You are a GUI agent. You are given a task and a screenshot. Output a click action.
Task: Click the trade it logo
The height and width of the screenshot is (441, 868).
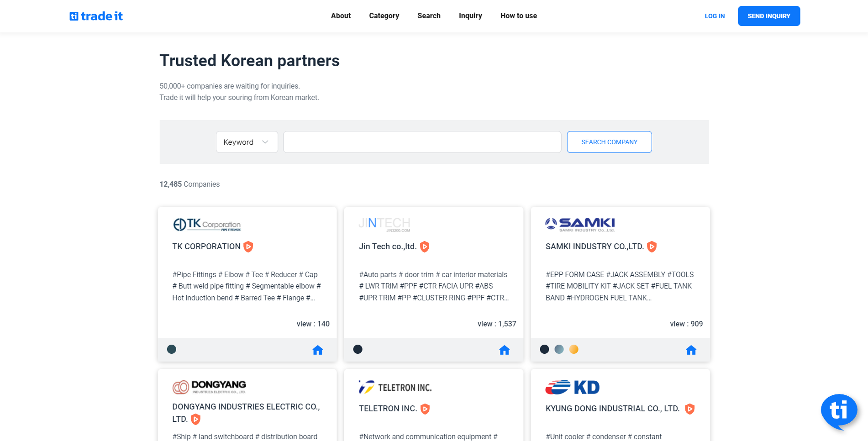coord(96,16)
